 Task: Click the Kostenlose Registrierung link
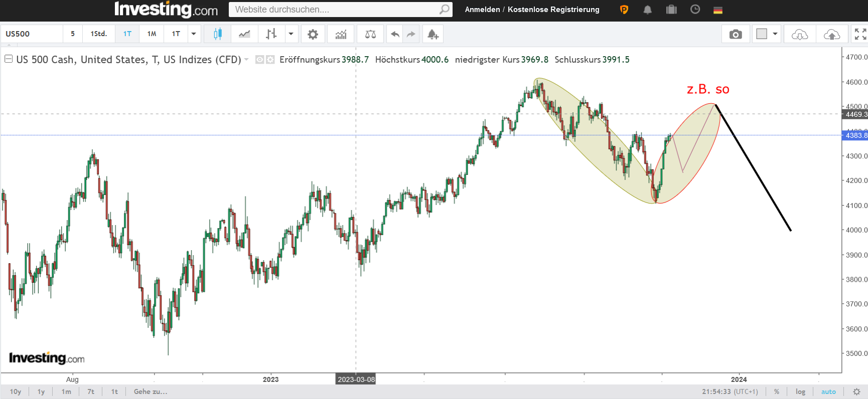pos(553,10)
